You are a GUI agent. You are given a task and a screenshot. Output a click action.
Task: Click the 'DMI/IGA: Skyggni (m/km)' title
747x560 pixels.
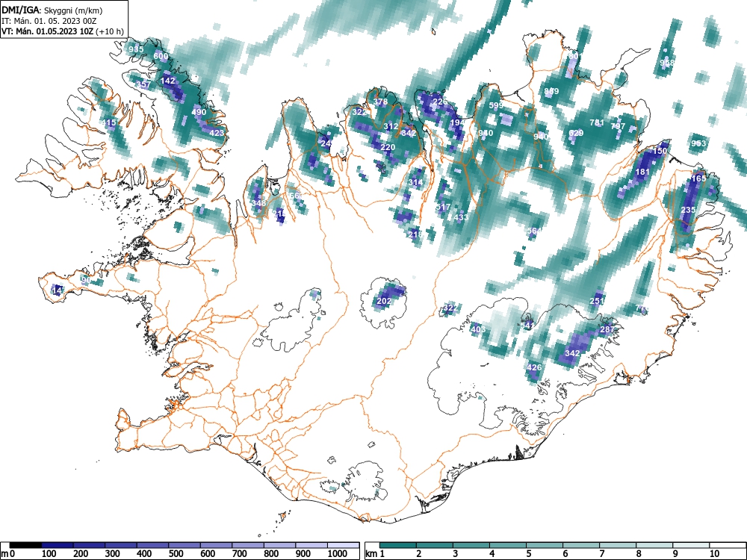pos(52,10)
